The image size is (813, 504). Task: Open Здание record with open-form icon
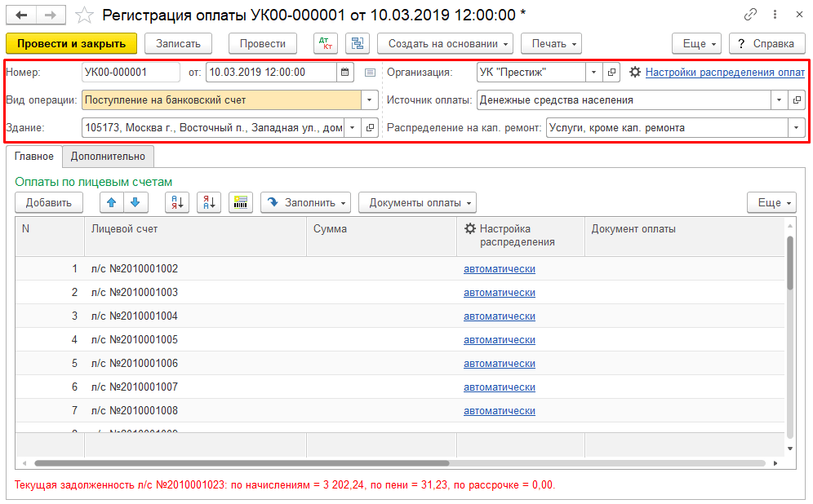tap(370, 127)
